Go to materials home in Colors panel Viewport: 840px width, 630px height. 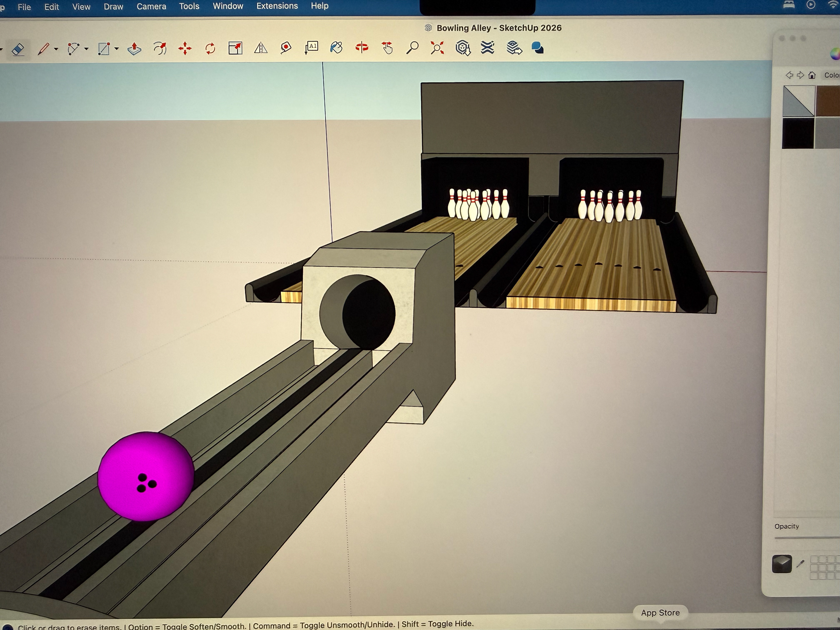tap(812, 75)
